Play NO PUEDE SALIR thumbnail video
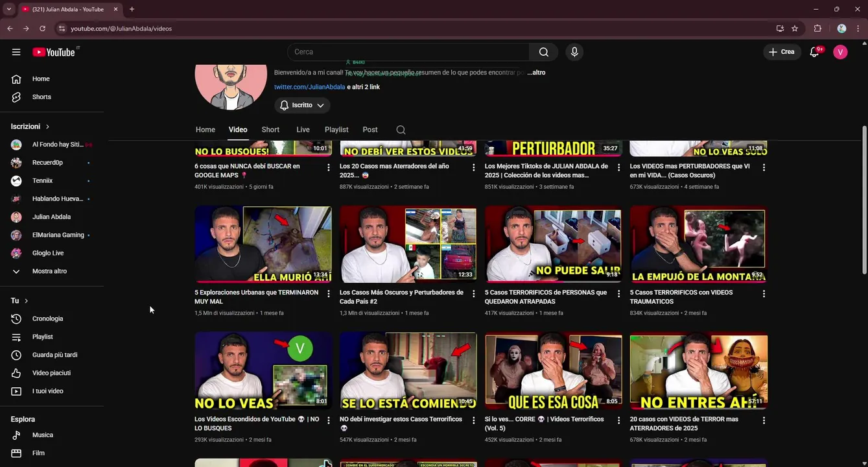 point(553,244)
